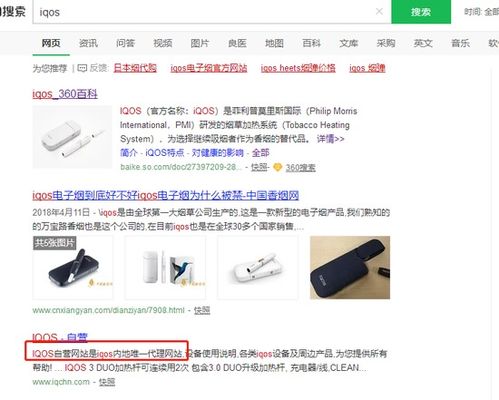Open the iqos_360百科 result title

pos(65,94)
